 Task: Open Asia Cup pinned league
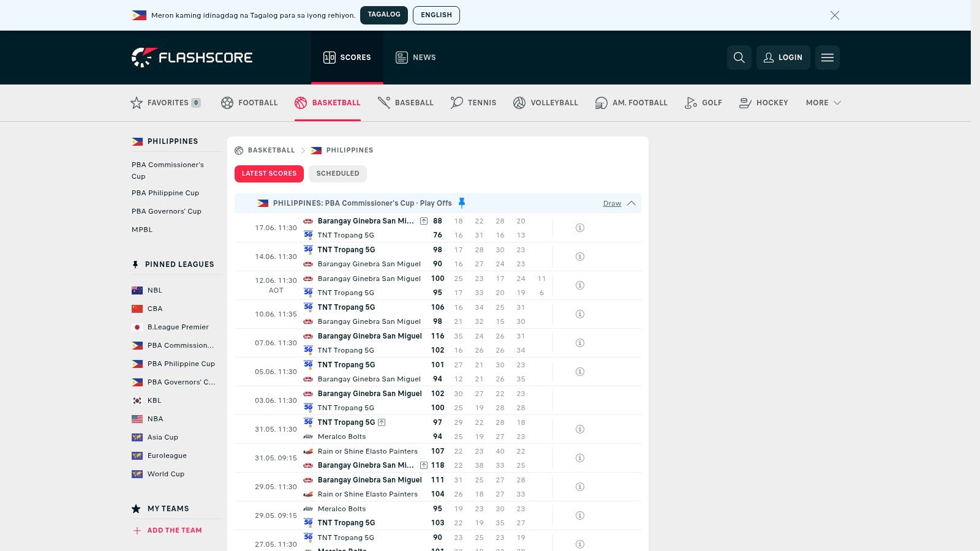[163, 437]
